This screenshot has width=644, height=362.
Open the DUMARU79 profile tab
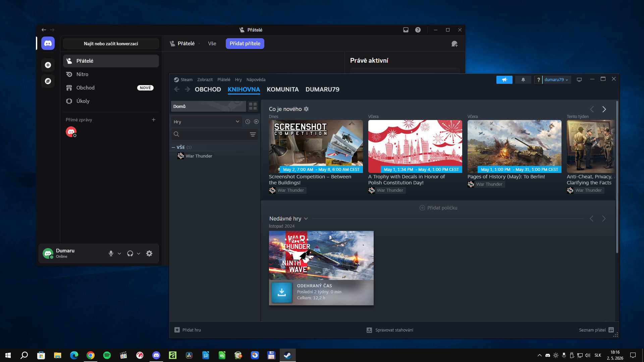point(322,89)
